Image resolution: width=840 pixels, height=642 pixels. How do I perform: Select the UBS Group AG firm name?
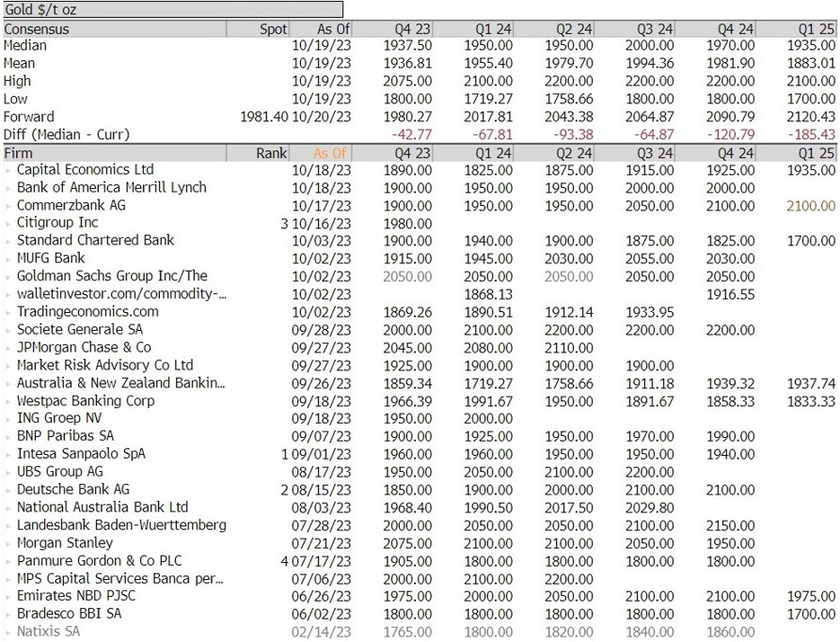pyautogui.click(x=60, y=472)
